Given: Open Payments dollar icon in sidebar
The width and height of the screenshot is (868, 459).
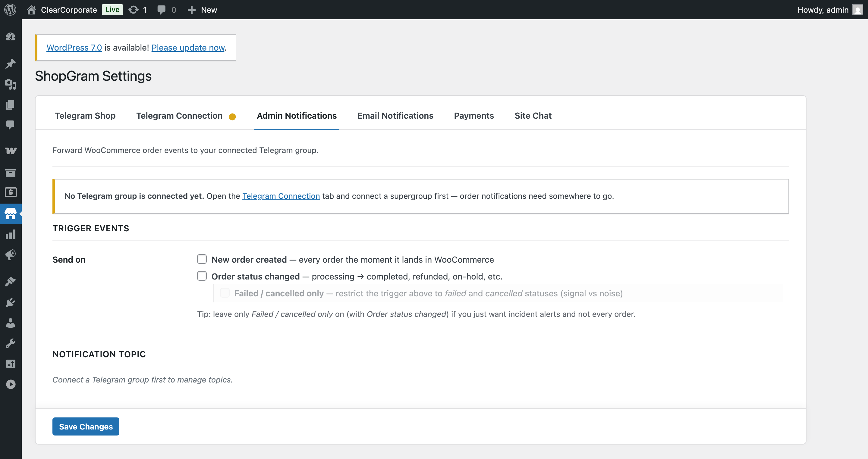Looking at the screenshot, I should click(11, 192).
